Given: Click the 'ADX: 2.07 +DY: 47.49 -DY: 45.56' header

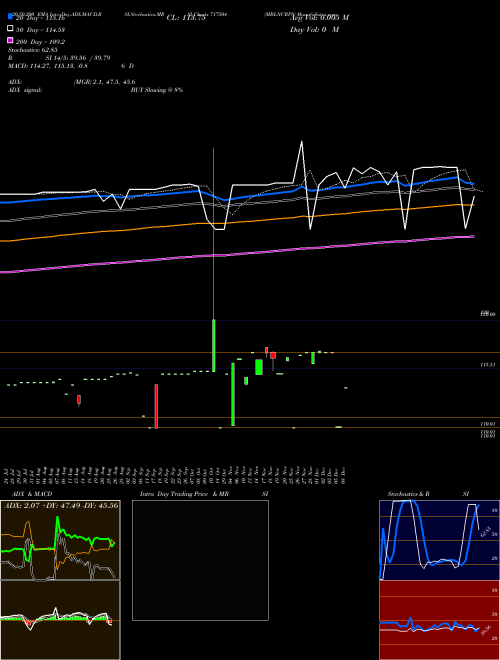Looking at the screenshot, I should pos(61,505).
